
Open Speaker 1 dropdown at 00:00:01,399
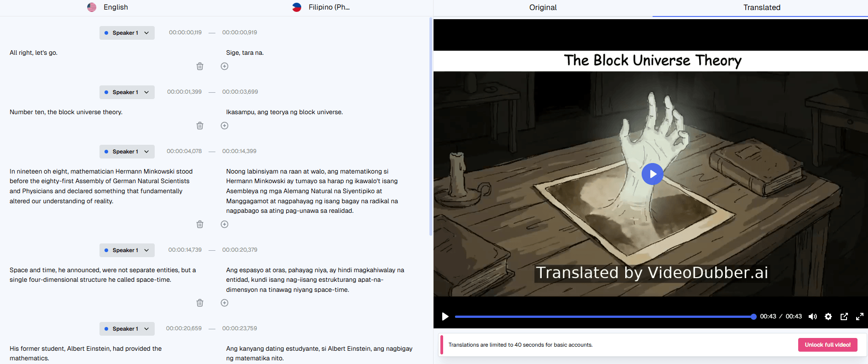(x=127, y=92)
